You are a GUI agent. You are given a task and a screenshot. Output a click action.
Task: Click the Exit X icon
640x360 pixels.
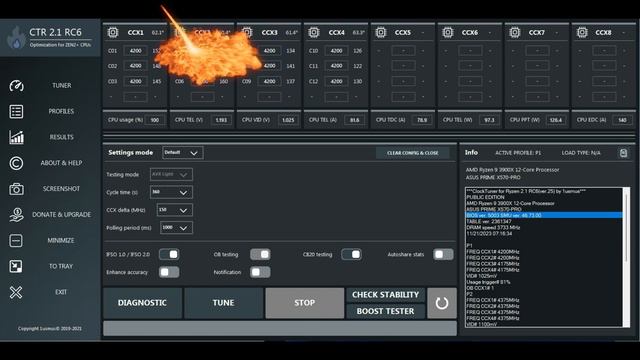coord(16,292)
